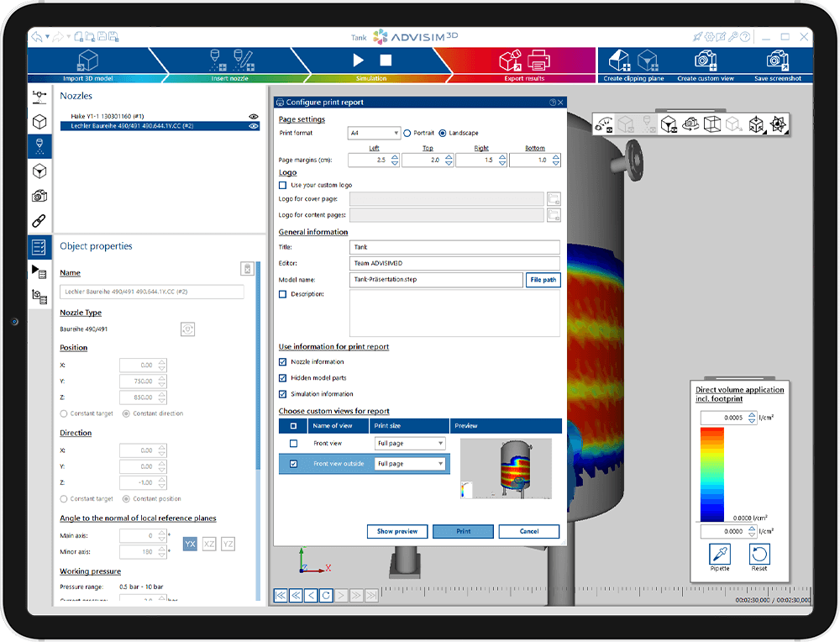Click the change nozzle type icon beside Baureihe 490/491
Viewport: 840px width, 642px height.
point(187,329)
